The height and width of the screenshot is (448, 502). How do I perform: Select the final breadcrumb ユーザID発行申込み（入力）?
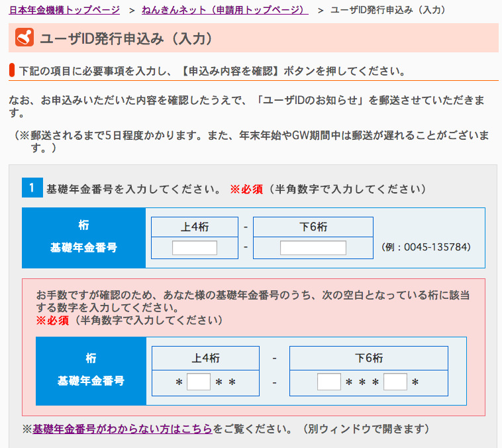(387, 10)
